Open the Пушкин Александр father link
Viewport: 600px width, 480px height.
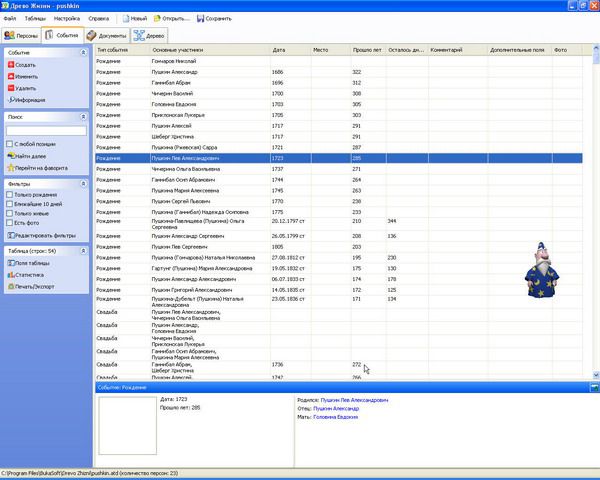pos(335,408)
